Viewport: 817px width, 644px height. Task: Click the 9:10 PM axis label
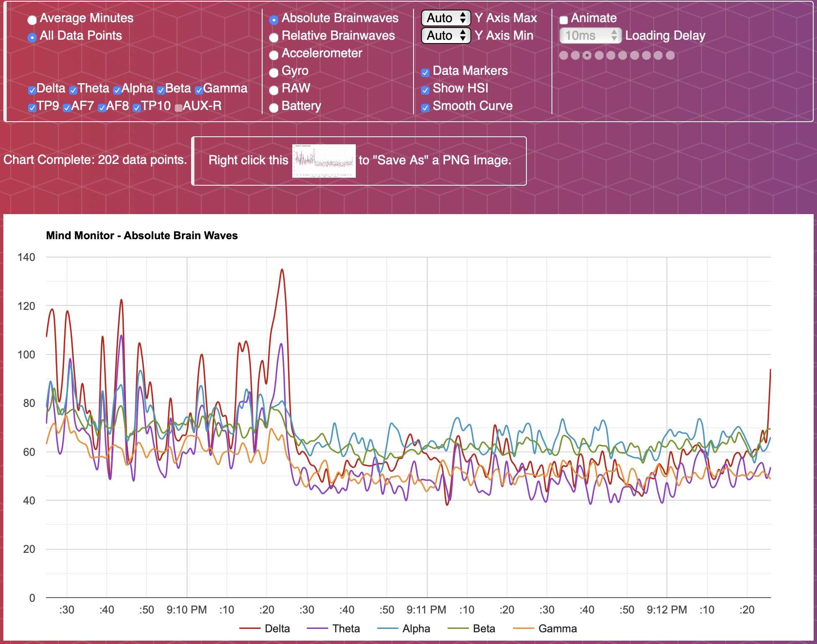pos(186,610)
